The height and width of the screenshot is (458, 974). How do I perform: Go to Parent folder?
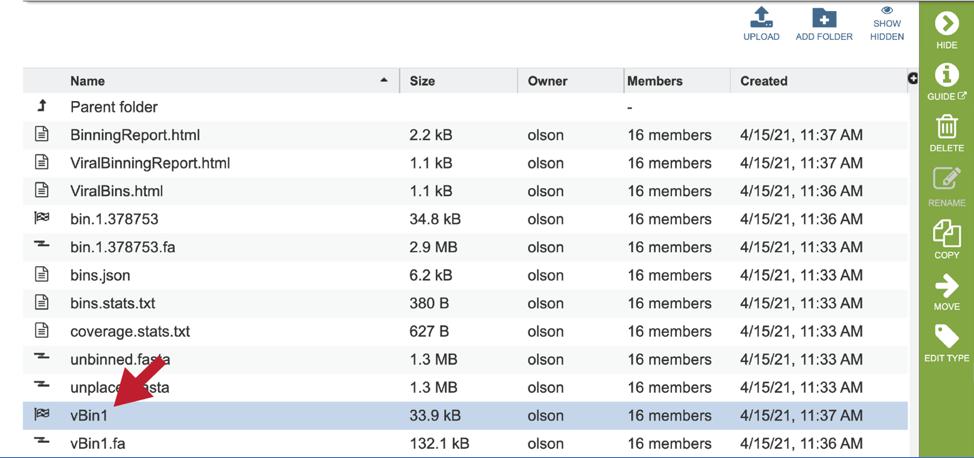(x=114, y=107)
